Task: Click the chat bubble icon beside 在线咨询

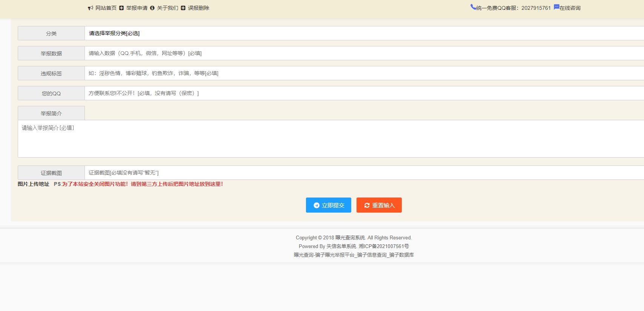Action: [x=556, y=7]
